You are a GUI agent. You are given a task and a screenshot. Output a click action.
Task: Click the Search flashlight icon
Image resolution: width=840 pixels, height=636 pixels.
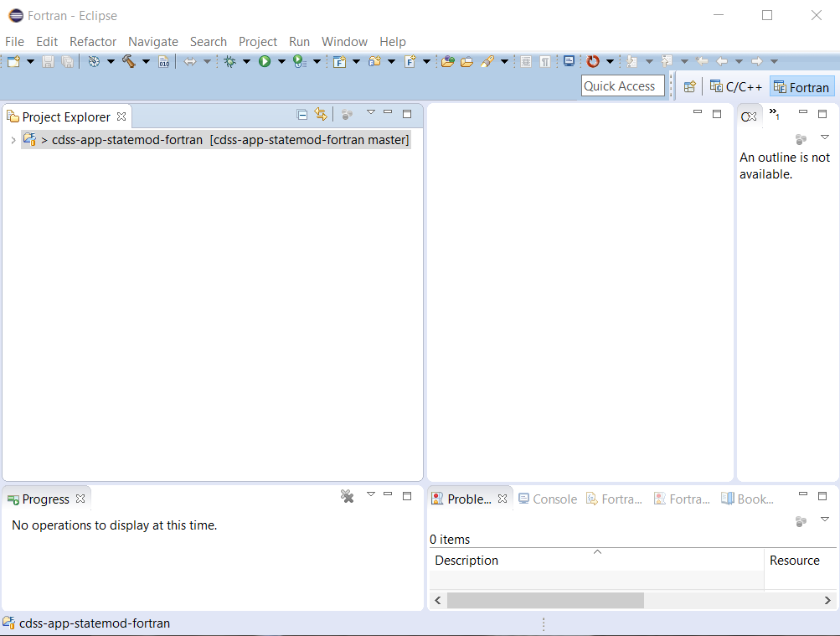[487, 62]
